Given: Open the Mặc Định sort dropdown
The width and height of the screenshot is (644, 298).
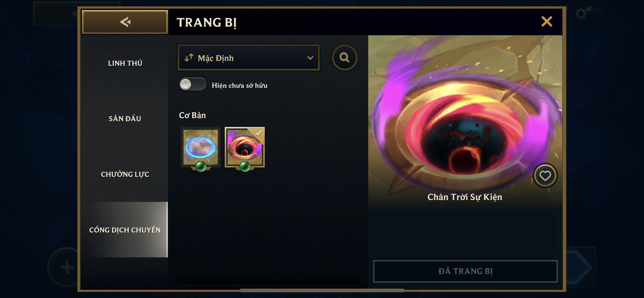Looking at the screenshot, I should coord(248,58).
